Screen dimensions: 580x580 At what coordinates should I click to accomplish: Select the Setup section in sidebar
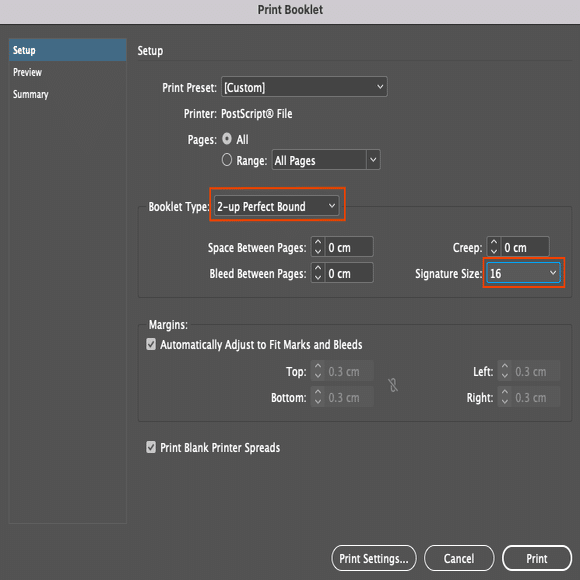68,50
